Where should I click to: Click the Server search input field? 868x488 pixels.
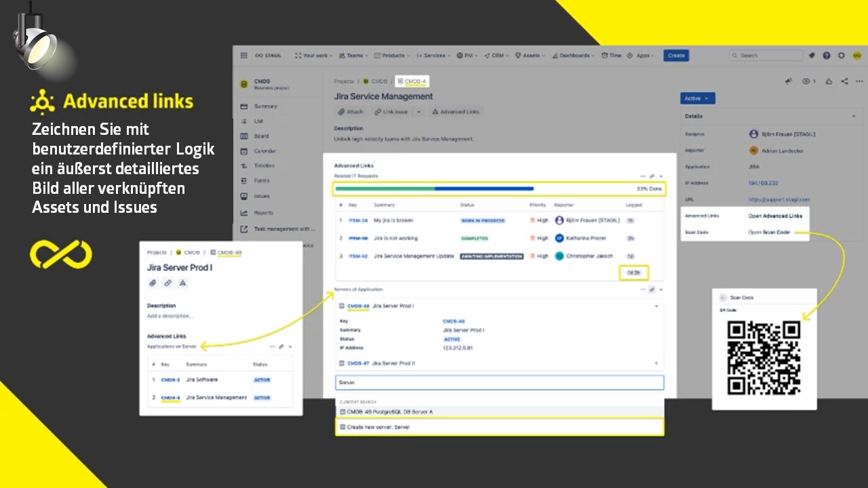click(499, 382)
